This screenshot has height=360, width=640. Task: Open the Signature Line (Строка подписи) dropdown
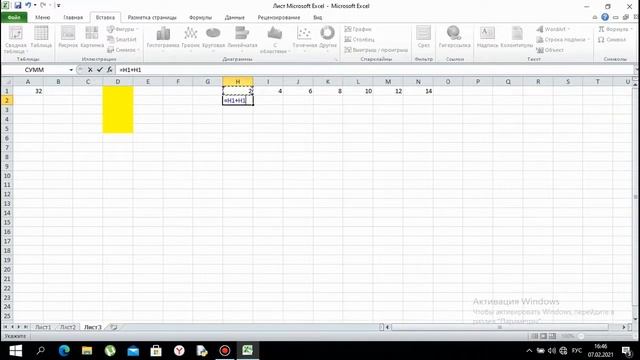tap(563, 40)
